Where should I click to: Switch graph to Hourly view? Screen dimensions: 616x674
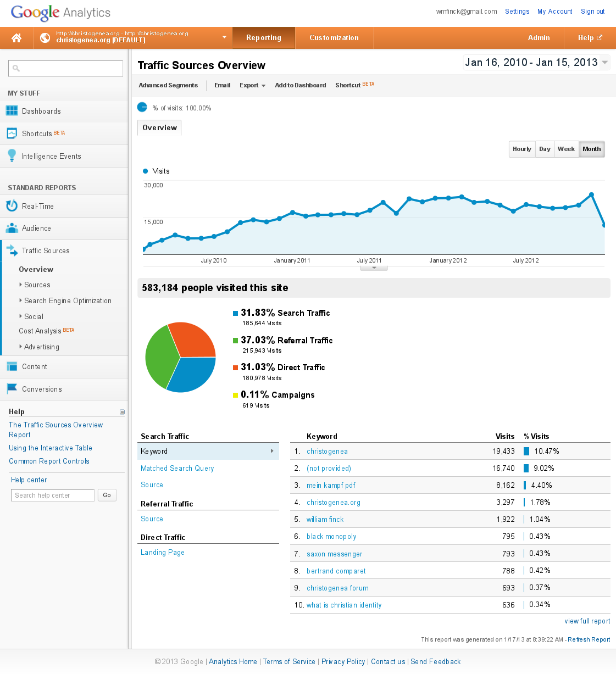click(x=522, y=149)
